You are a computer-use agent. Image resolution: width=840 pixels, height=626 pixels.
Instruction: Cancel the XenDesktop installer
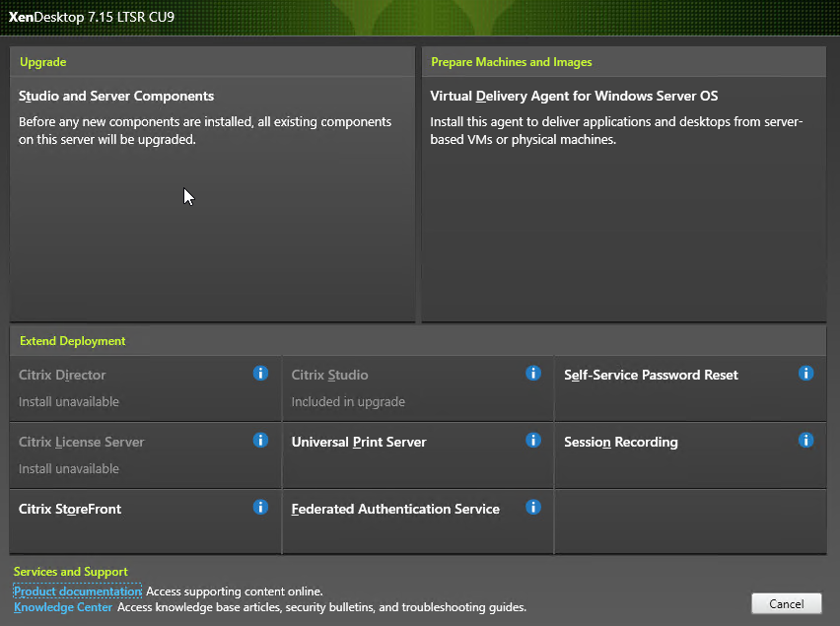tap(787, 604)
